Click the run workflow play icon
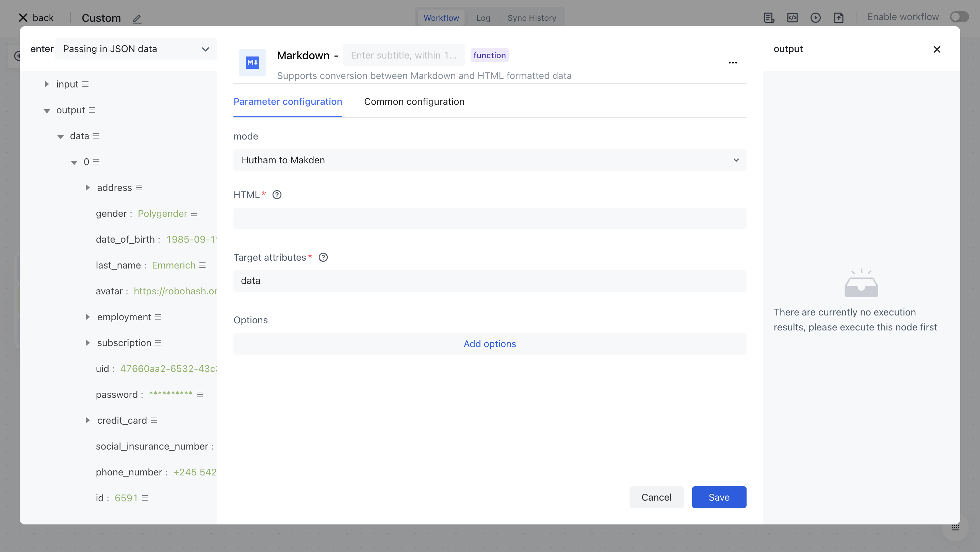Image resolution: width=980 pixels, height=552 pixels. click(815, 17)
